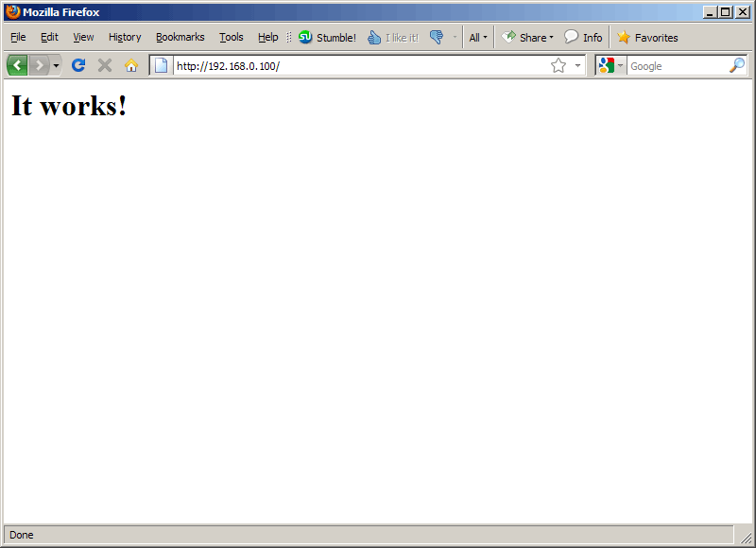
Task: Maximize the Firefox window
Action: coord(725,12)
